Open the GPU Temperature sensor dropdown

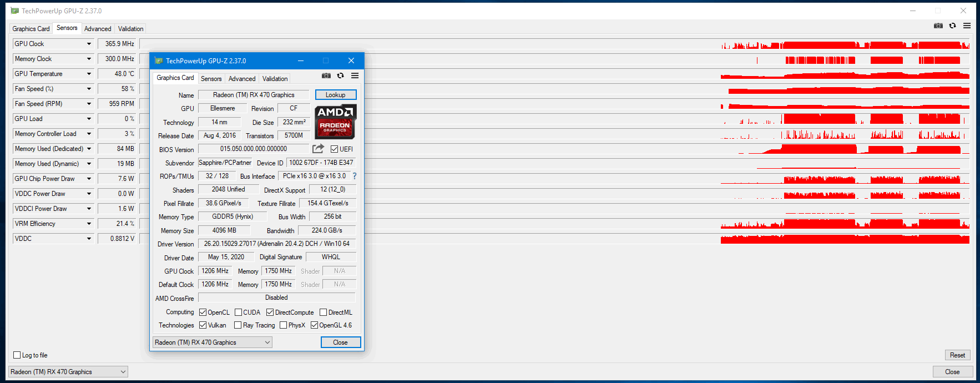pos(88,74)
